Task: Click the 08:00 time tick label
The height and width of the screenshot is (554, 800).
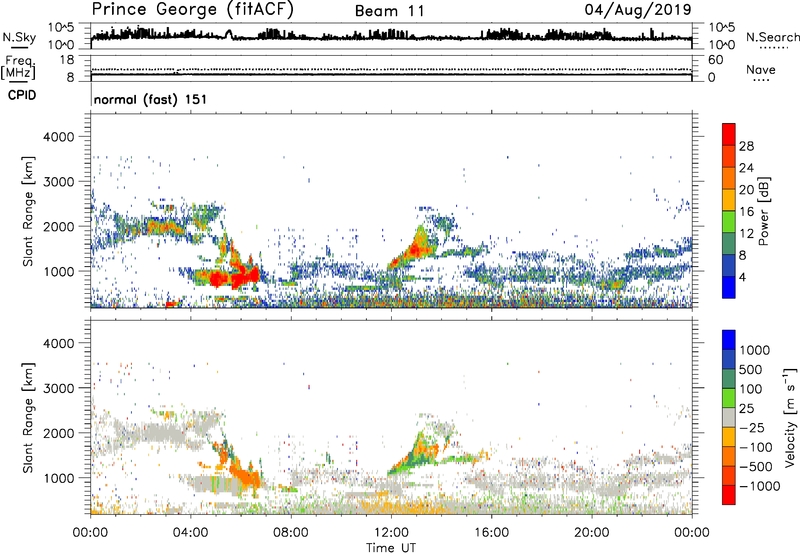Action: coord(291,533)
